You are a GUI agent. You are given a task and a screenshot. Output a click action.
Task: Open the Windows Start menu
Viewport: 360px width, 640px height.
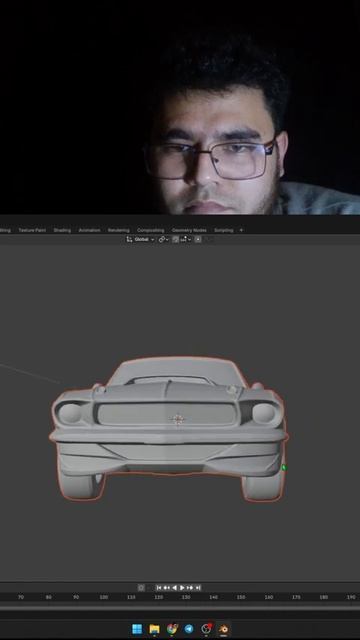(x=137, y=629)
